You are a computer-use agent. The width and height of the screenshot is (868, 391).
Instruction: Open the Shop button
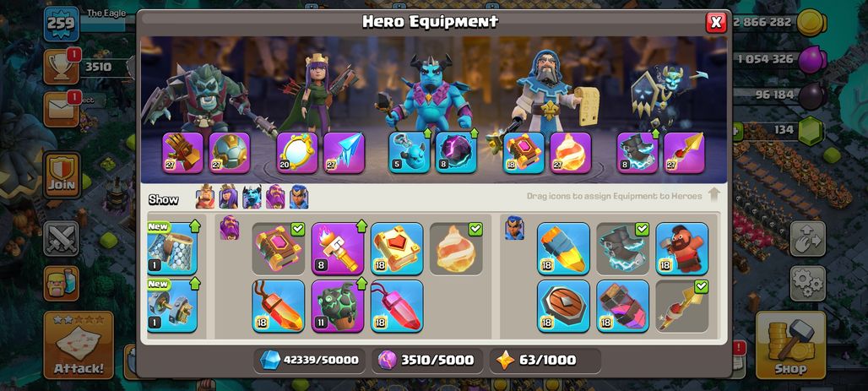[x=790, y=345]
